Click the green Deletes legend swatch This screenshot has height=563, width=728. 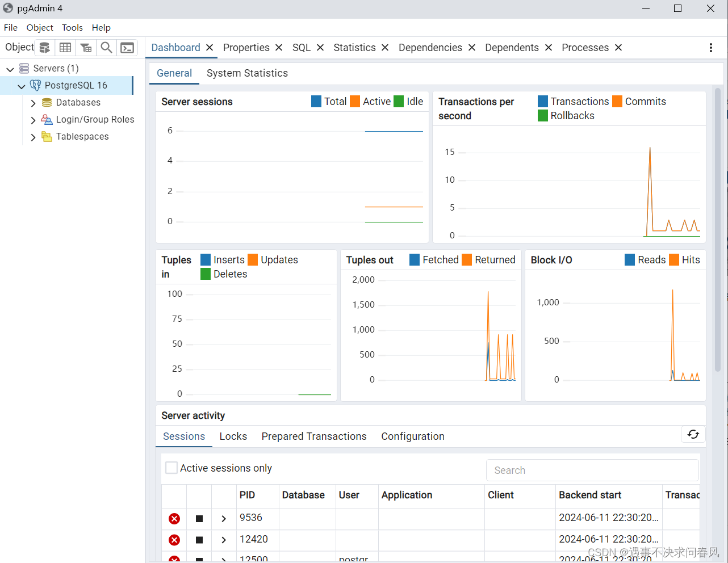coord(206,274)
